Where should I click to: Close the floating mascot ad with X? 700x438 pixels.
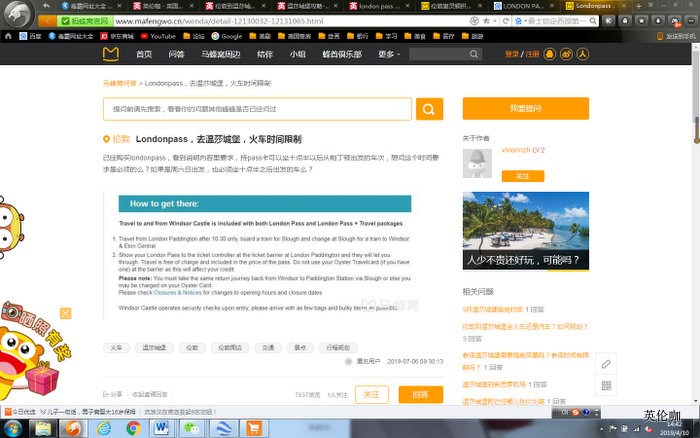(65, 314)
